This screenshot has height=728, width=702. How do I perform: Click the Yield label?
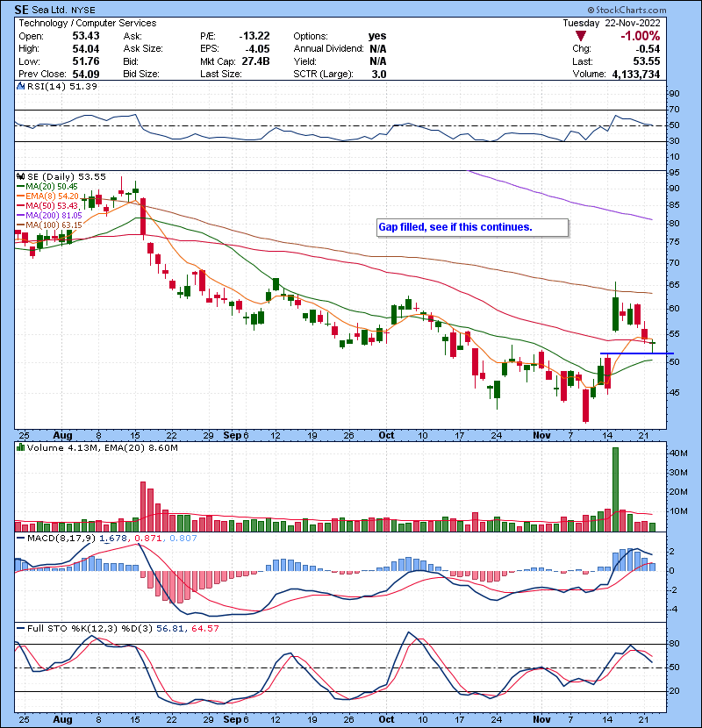[x=304, y=61]
